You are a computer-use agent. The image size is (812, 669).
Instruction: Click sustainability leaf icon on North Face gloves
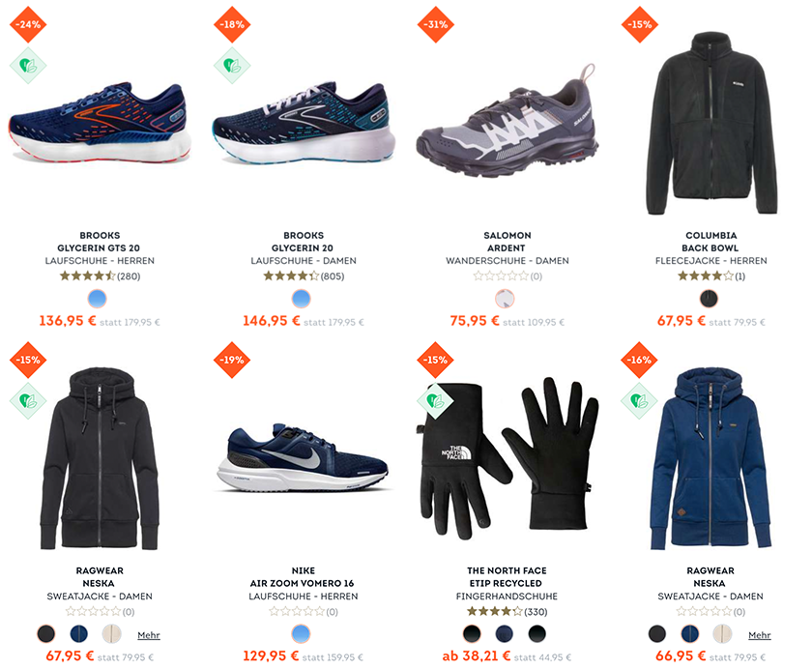[x=436, y=401]
